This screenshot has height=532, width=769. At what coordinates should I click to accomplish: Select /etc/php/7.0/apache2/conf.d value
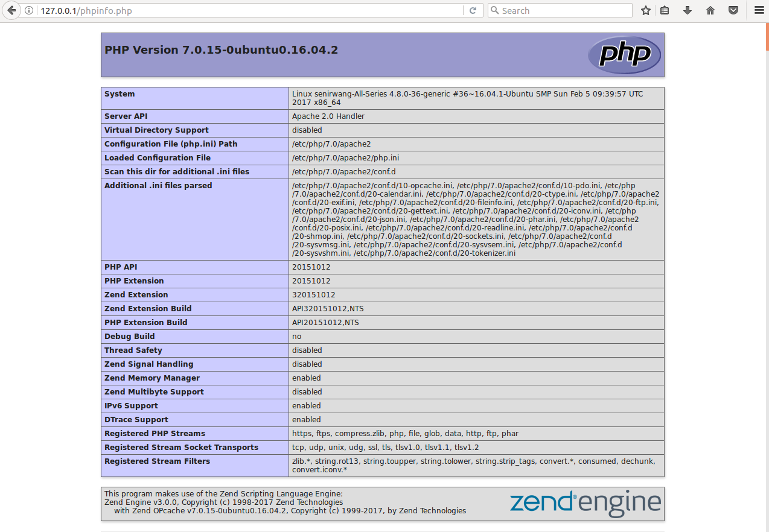click(x=344, y=172)
